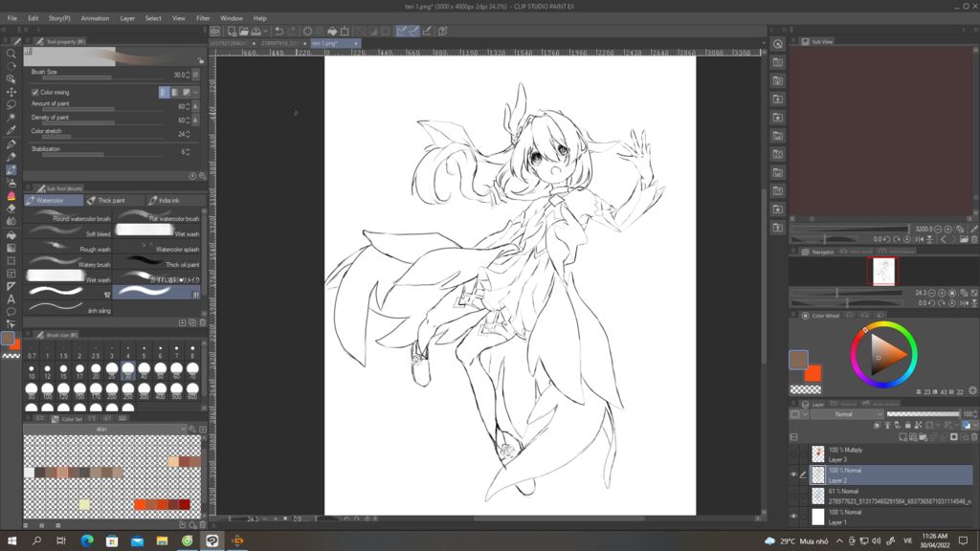This screenshot has height=551, width=980.
Task: Expand color mixing mode options arrow
Action: pos(195,93)
